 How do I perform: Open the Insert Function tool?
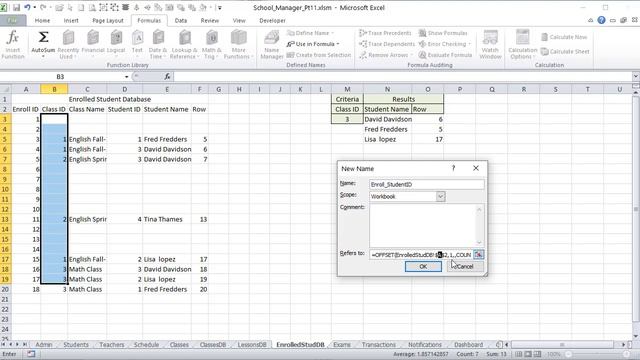13,45
